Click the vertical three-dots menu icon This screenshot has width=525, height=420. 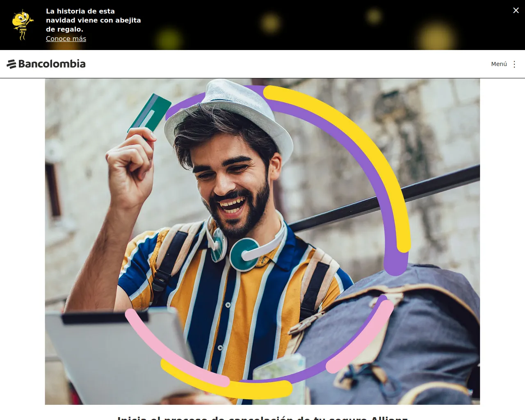514,64
